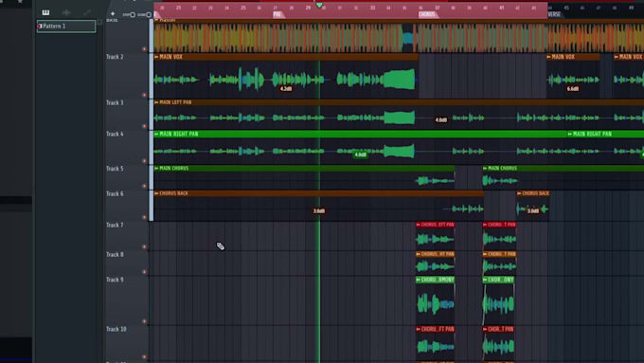
Task: Select the second red clip waveform on Track 7
Action: coord(499,239)
